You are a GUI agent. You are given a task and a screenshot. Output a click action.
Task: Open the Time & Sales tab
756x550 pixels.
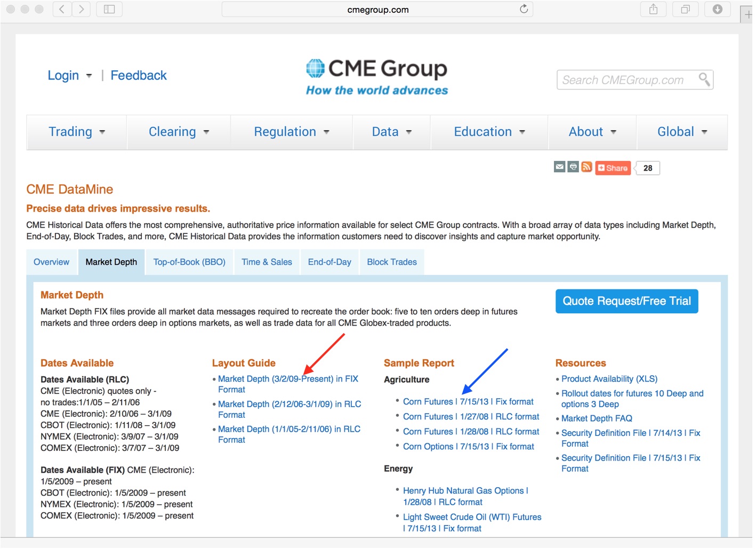pos(267,262)
